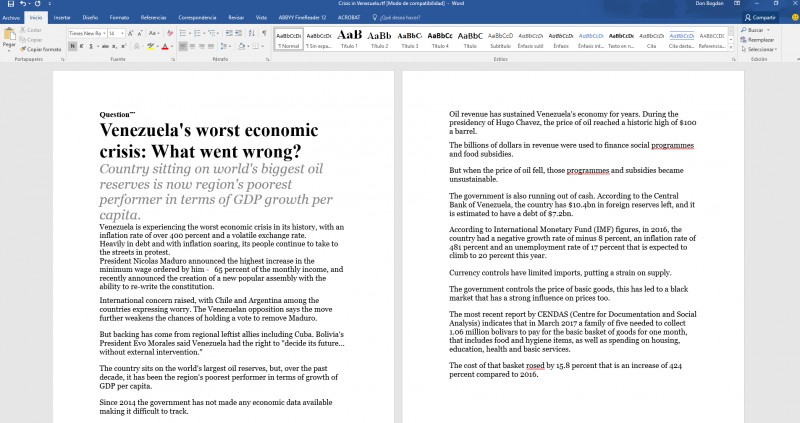Image resolution: width=800 pixels, height=423 pixels.
Task: Click the Pegar clipboard icon
Action: tap(9, 34)
